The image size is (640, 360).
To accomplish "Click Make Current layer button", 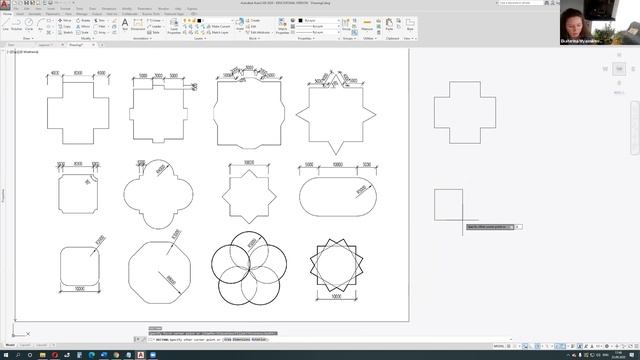I will (x=218, y=27).
